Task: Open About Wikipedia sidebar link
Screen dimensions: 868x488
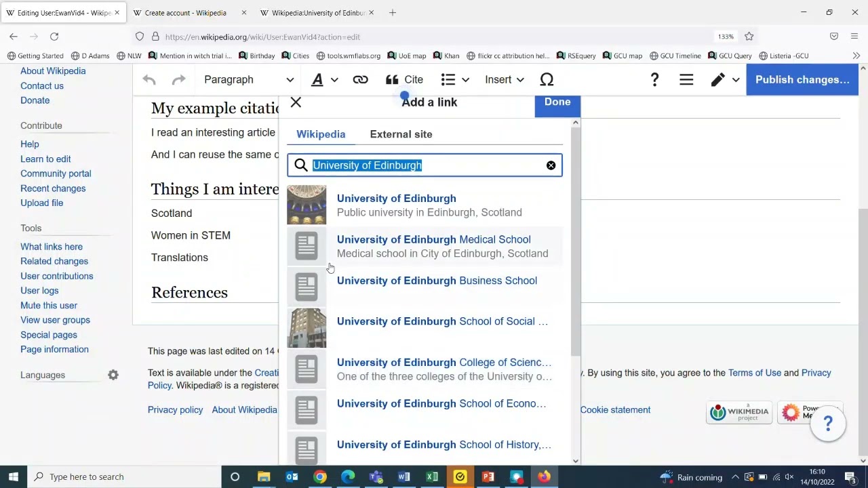Action: pyautogui.click(x=53, y=71)
